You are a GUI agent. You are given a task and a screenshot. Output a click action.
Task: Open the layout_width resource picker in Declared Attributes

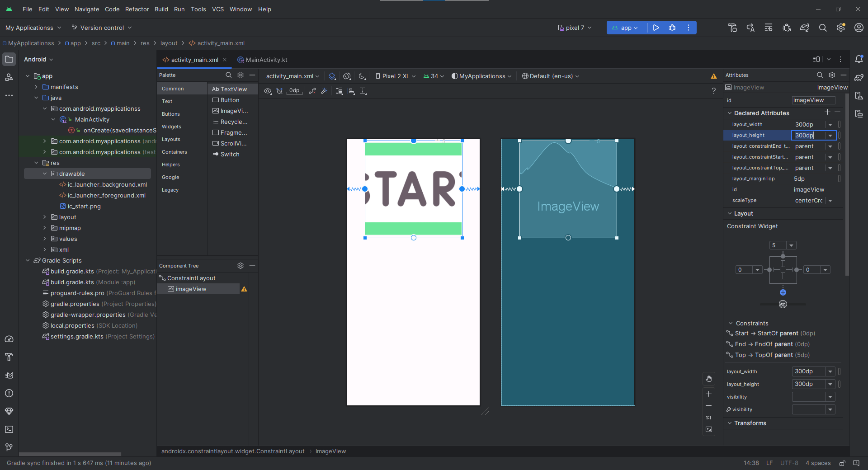(x=840, y=124)
